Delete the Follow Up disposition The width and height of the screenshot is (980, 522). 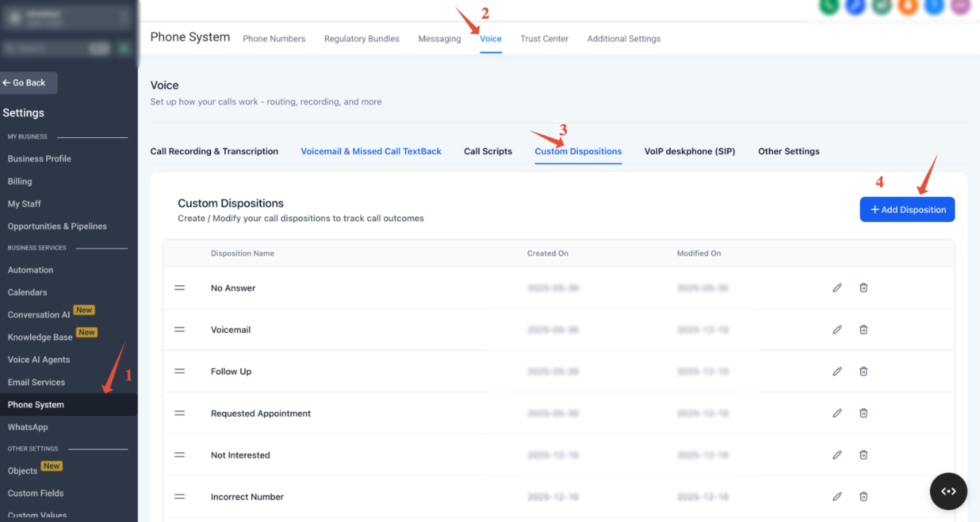click(x=863, y=371)
